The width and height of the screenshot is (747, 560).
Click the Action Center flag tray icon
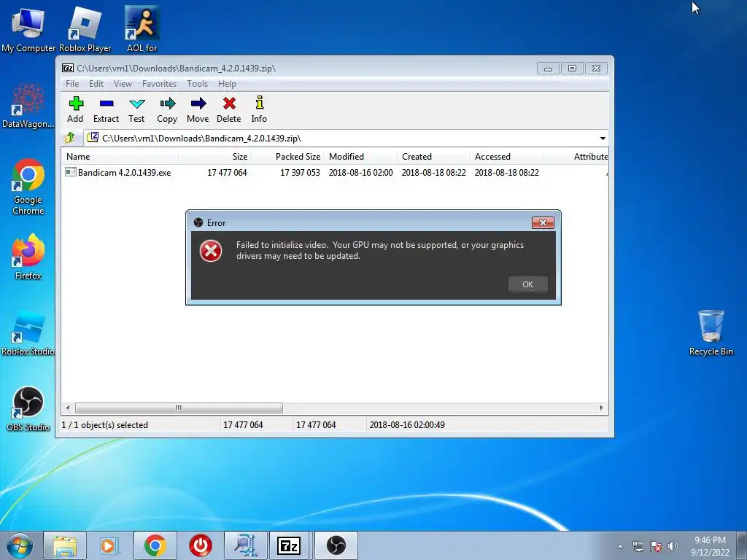(656, 546)
